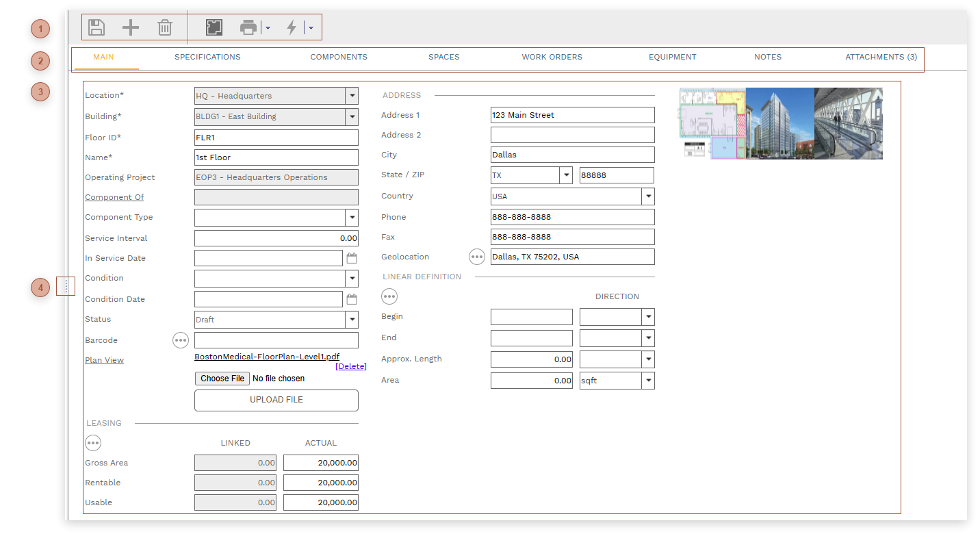Click ellipsis button beside Barcode field

coord(181,340)
